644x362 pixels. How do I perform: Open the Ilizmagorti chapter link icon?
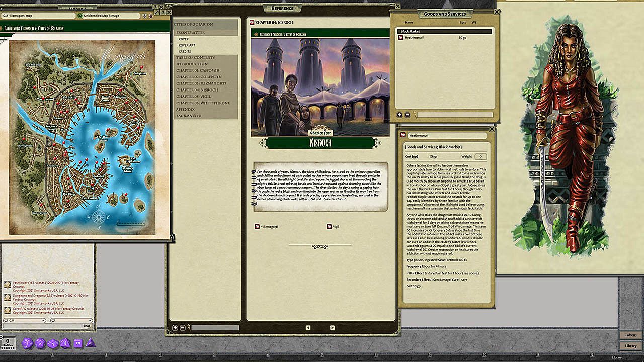[257, 226]
